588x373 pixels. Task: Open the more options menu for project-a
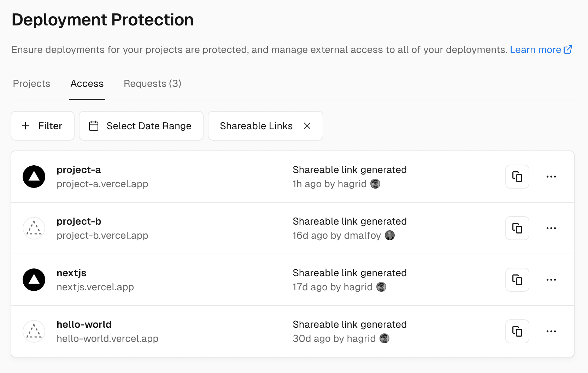pos(551,177)
